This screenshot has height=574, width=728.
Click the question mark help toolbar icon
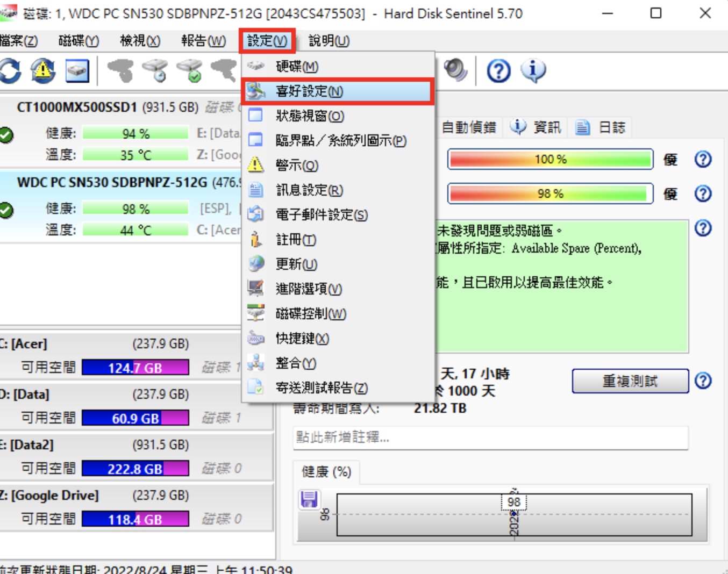pyautogui.click(x=499, y=71)
